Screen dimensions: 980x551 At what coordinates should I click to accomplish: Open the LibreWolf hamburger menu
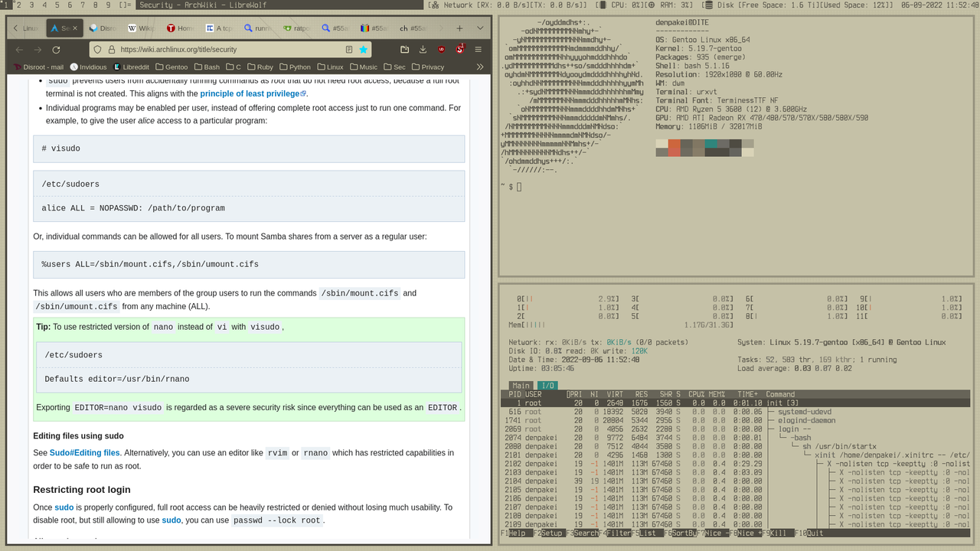click(x=479, y=49)
